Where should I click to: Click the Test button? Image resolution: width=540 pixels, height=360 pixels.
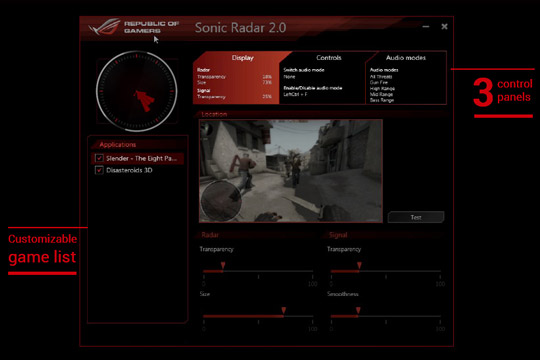(416, 217)
